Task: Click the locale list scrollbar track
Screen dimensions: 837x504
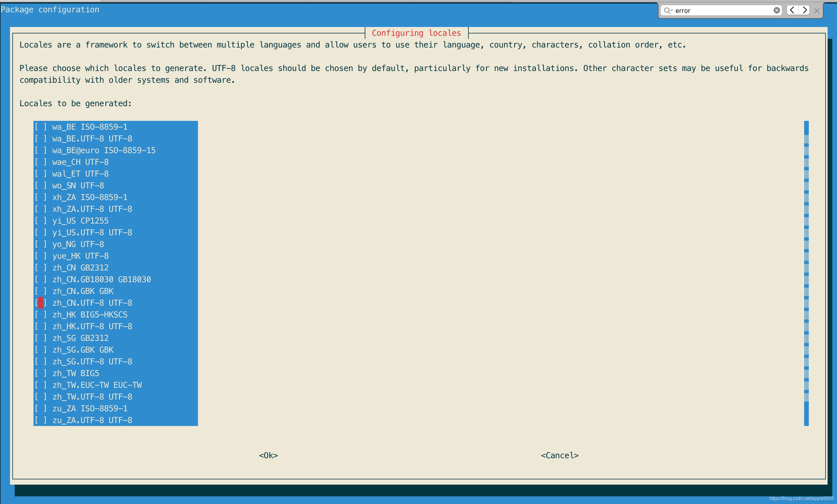Action: 806,272
